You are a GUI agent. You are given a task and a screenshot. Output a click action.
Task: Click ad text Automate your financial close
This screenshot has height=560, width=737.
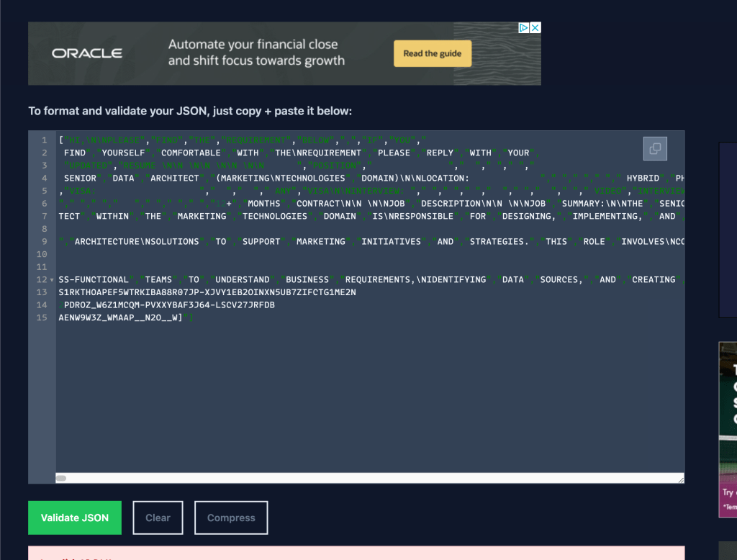[x=253, y=44]
